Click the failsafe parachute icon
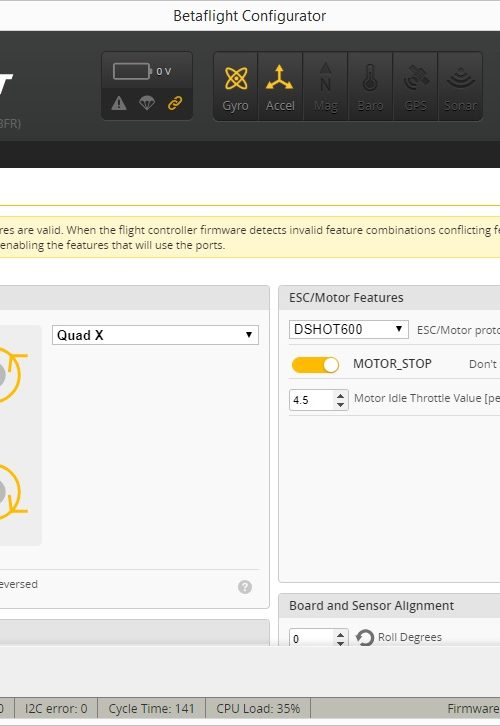The height and width of the screenshot is (726, 500). point(147,103)
